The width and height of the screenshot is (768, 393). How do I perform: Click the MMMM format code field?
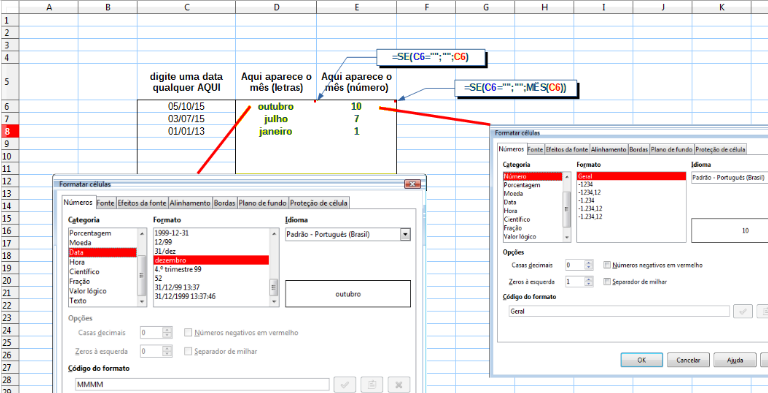pos(202,385)
